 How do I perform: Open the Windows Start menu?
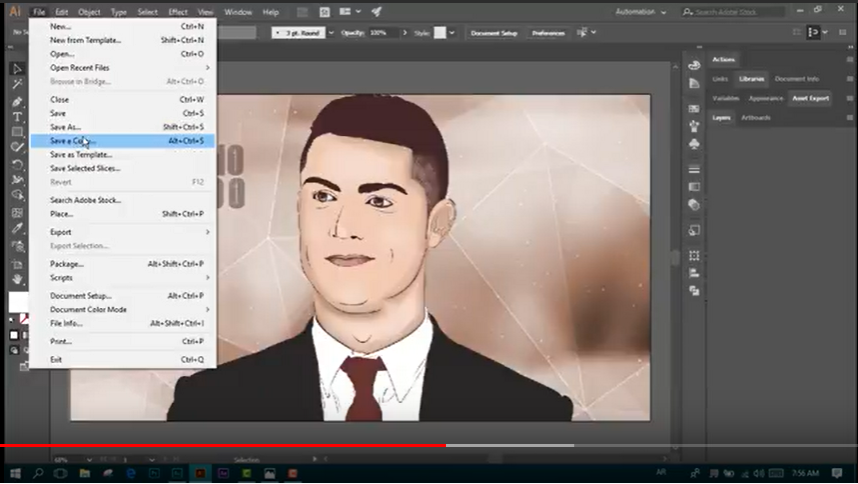click(x=15, y=473)
